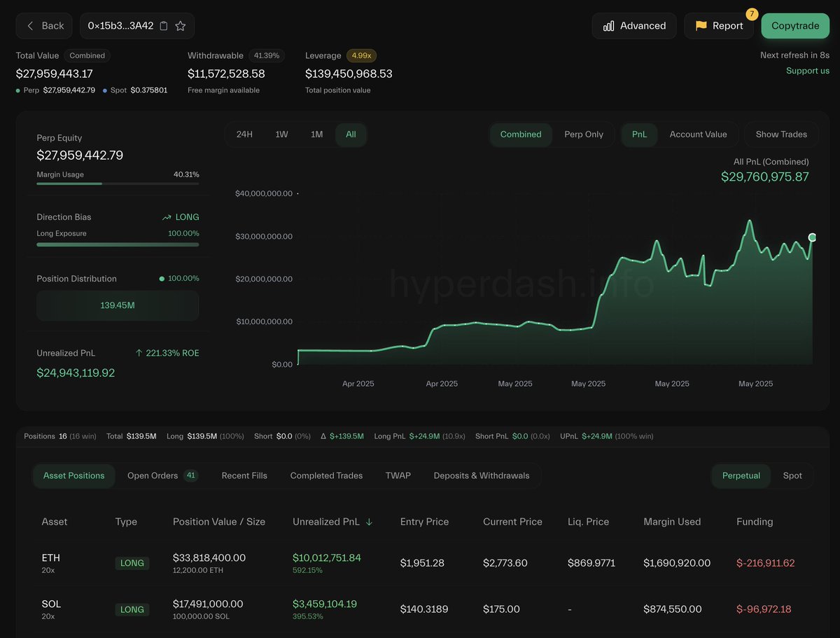Viewport: 840px width, 638px height.
Task: Click the notification badge showing 7
Action: tap(752, 14)
